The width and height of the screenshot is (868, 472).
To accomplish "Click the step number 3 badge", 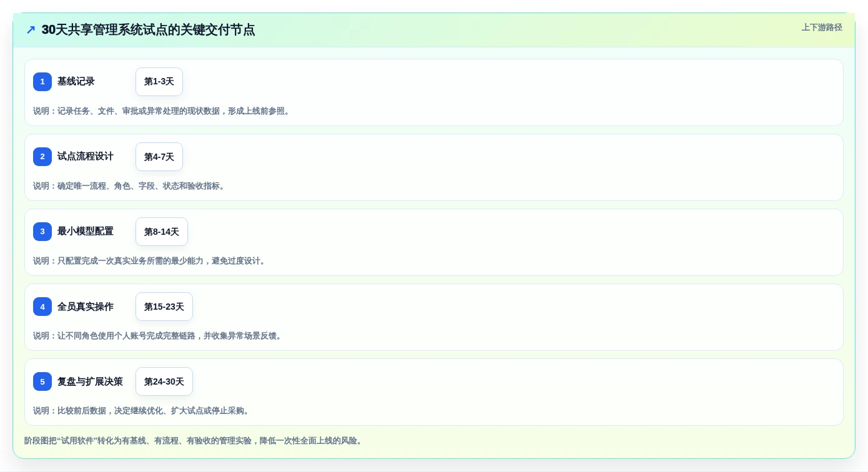I will (x=42, y=232).
